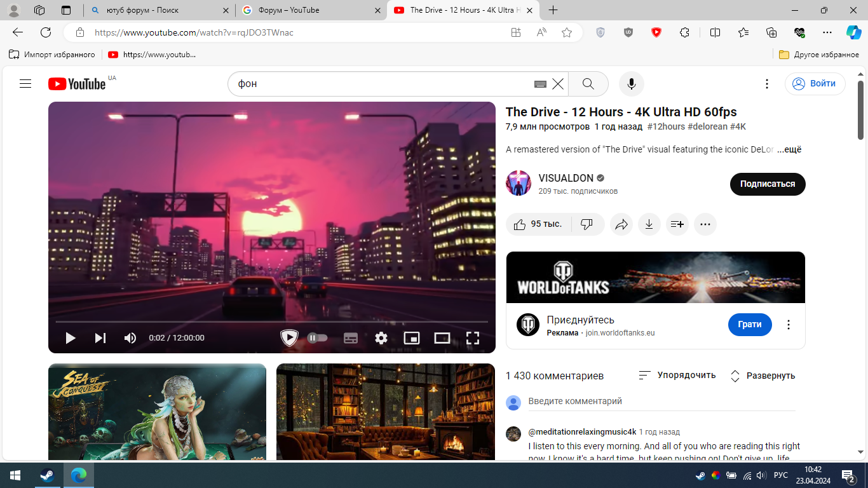The height and width of the screenshot is (488, 868).
Task: Open VISUALDON channel avatar
Action: click(x=519, y=183)
